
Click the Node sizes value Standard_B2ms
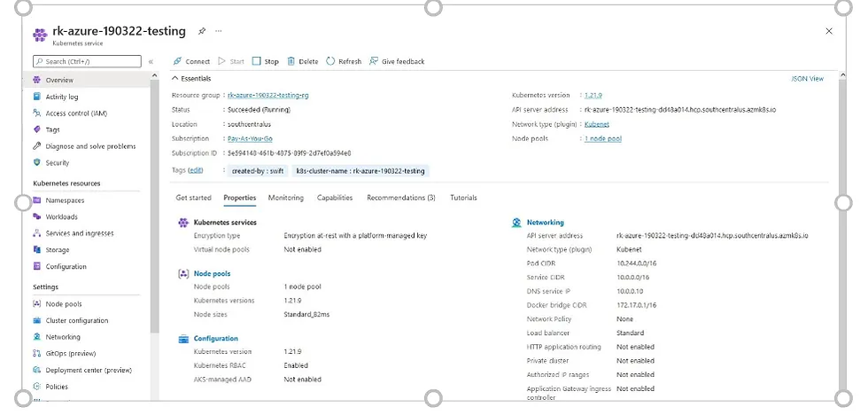[x=306, y=315]
